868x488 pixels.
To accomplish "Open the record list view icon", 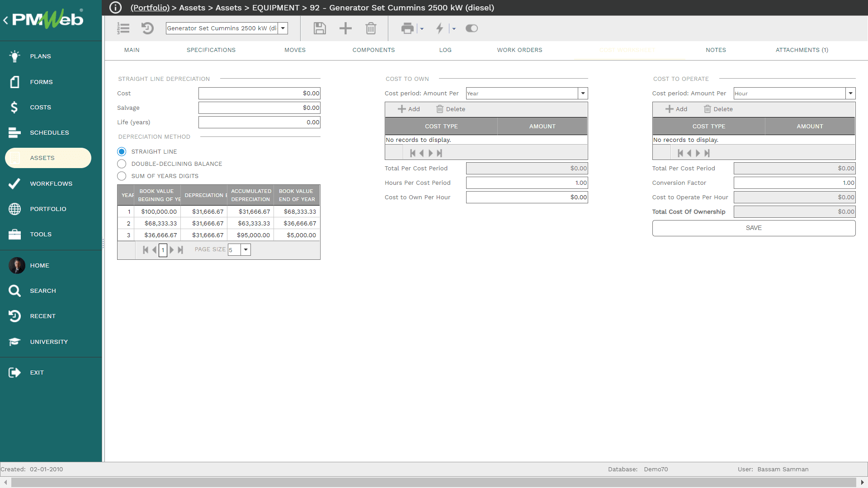I will click(123, 28).
